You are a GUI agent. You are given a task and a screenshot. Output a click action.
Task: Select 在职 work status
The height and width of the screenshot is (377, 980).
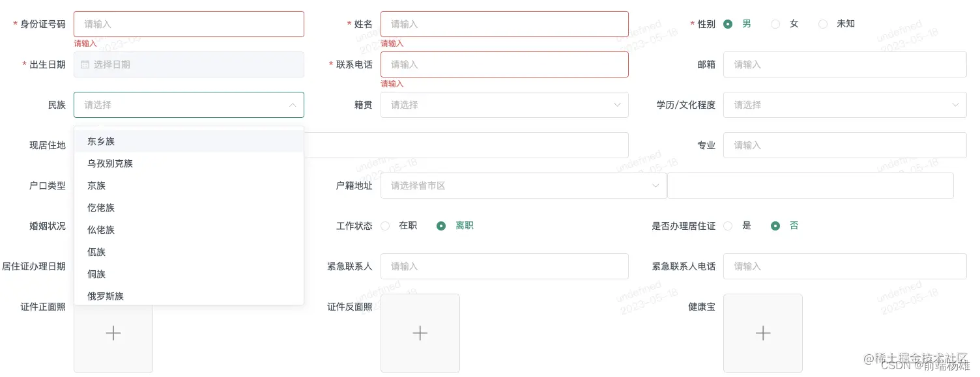click(384, 225)
